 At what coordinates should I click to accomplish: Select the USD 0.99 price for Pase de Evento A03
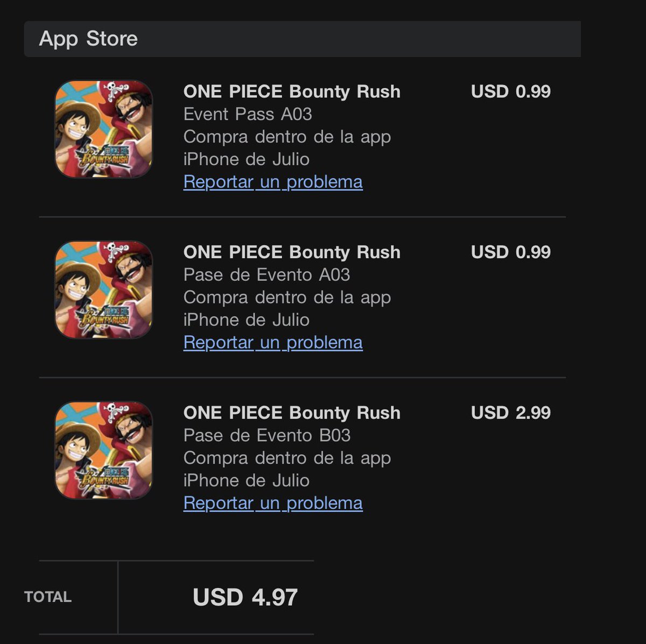(x=511, y=252)
